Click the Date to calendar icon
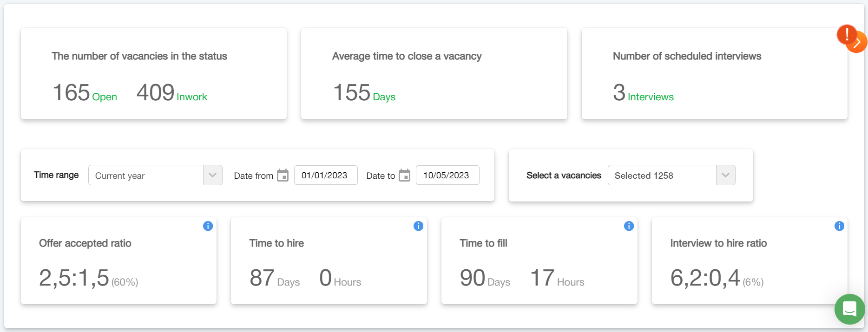The image size is (868, 332). click(x=405, y=176)
